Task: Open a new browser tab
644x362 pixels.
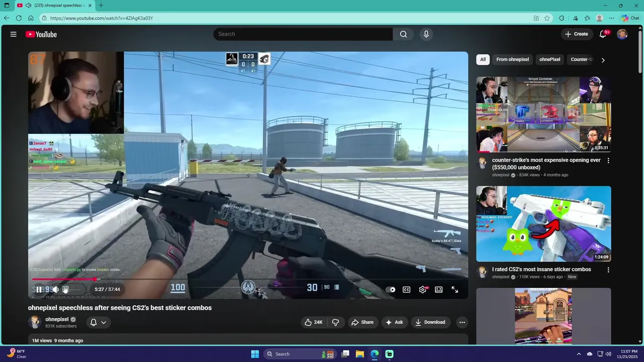Action: click(x=101, y=6)
